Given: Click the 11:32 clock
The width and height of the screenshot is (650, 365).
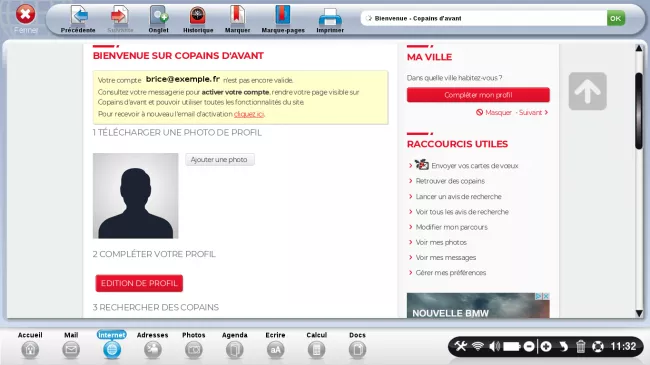Looking at the screenshot, I should [623, 346].
